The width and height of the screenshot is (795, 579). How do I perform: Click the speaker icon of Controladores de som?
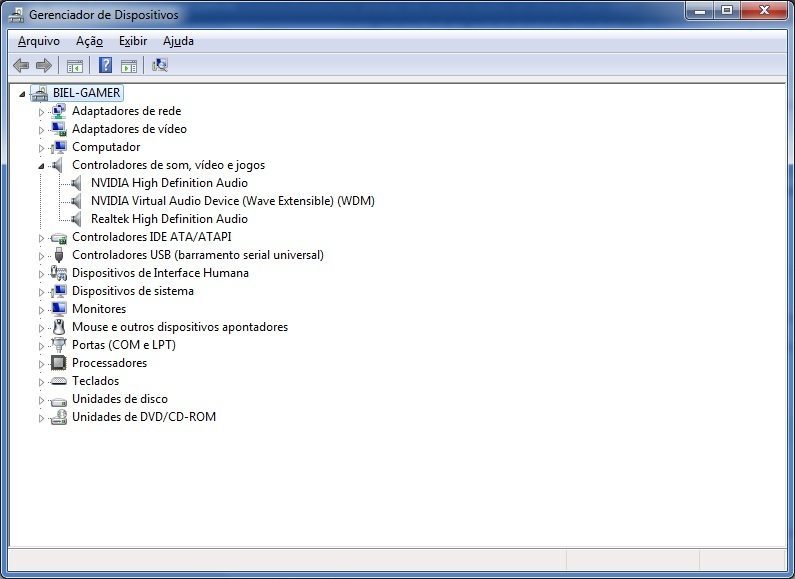[58, 165]
